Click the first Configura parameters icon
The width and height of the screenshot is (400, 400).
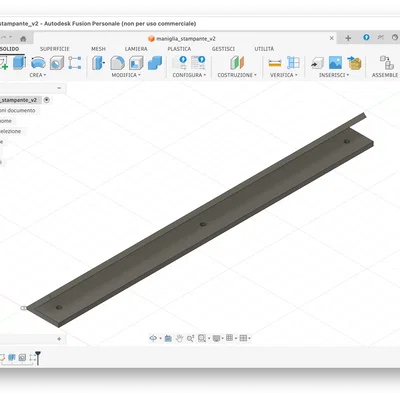[180, 63]
